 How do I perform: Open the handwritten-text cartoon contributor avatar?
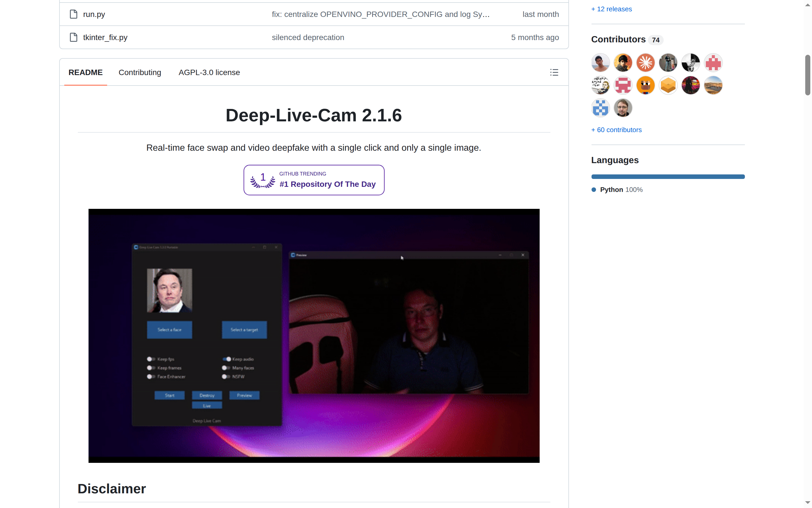(600, 85)
